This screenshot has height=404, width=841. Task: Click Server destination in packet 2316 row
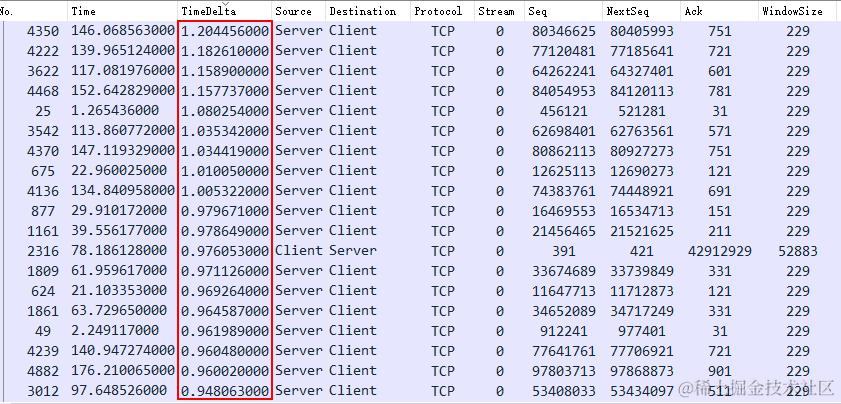353,251
